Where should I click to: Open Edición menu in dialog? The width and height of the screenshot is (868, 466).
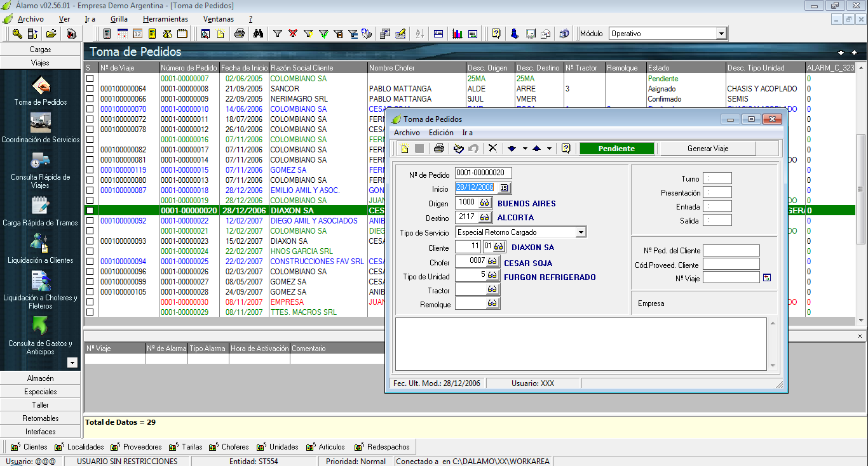pos(441,133)
